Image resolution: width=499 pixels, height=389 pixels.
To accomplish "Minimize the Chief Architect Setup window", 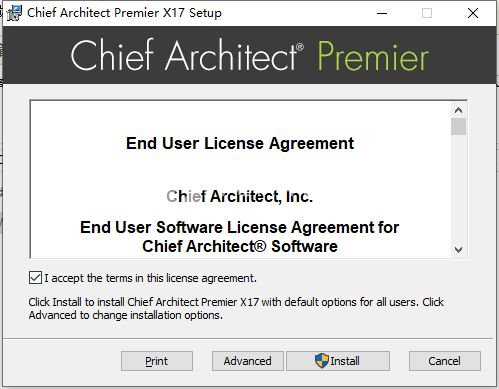I will tap(382, 13).
